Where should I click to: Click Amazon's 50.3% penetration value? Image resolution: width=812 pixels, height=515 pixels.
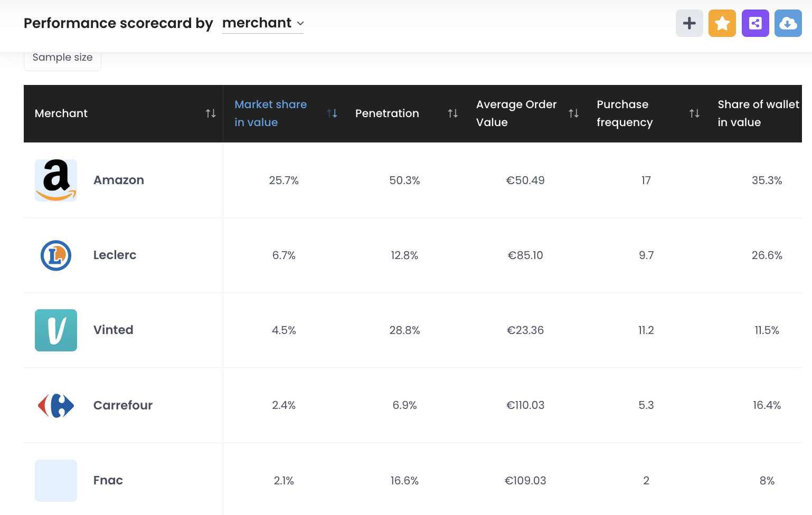(x=405, y=180)
